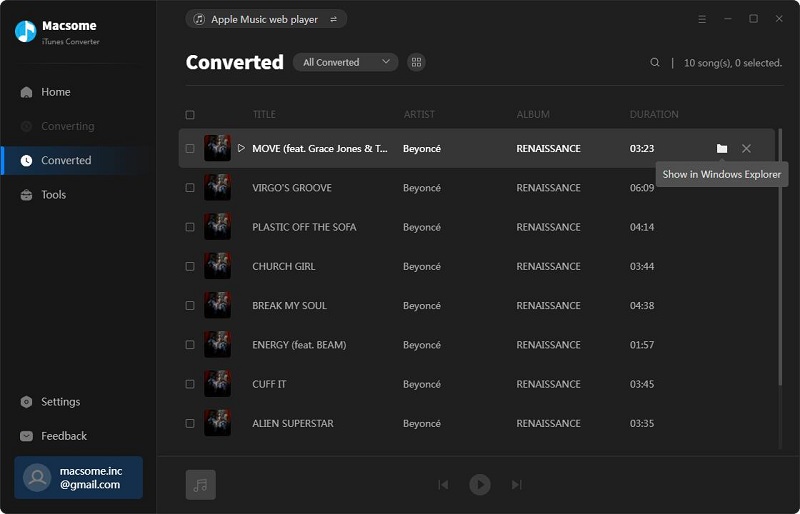Click Beyoncé artist in CUFF IT row
Viewport: 800px width, 514px height.
[422, 384]
